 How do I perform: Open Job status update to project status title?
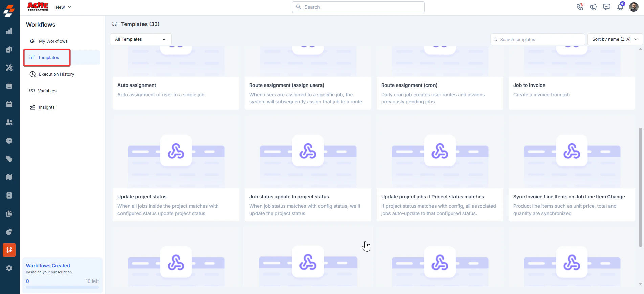click(289, 197)
